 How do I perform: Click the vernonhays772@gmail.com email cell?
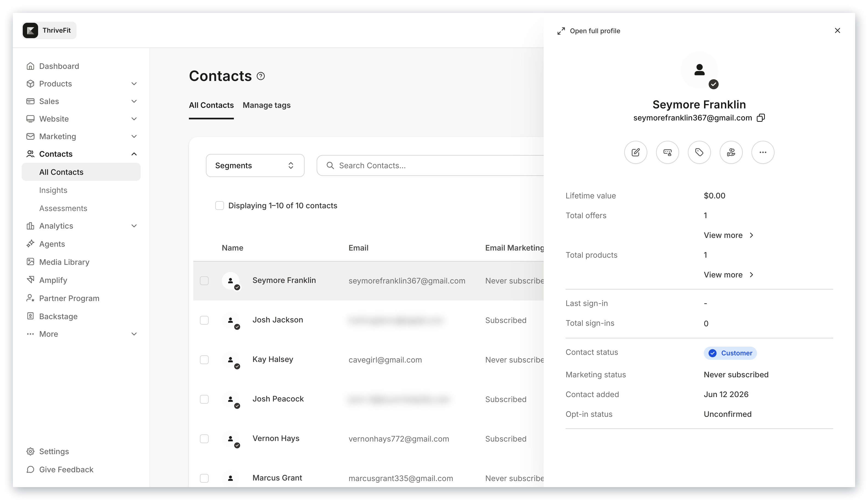pyautogui.click(x=399, y=439)
